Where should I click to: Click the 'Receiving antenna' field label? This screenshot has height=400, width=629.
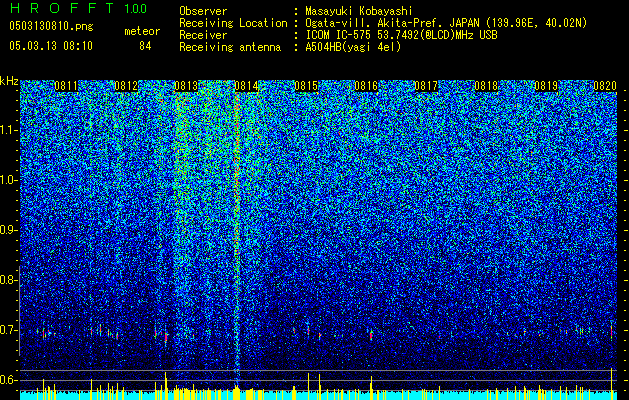click(230, 47)
